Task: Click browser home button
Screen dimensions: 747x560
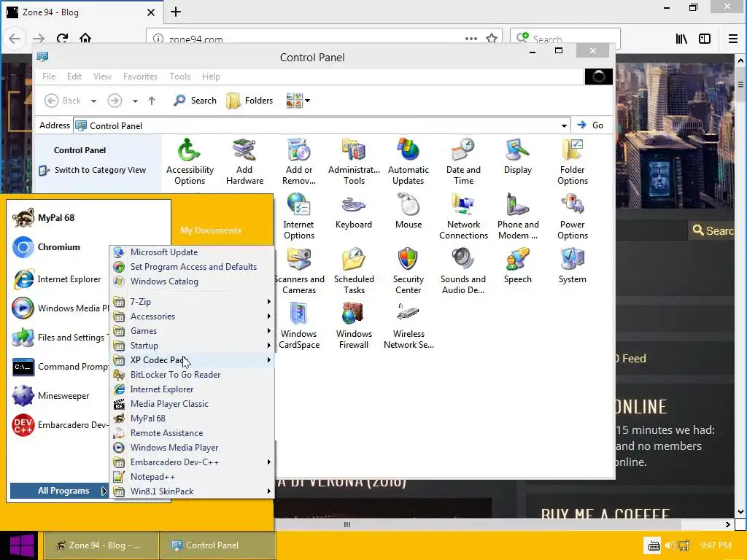Action: pos(85,38)
